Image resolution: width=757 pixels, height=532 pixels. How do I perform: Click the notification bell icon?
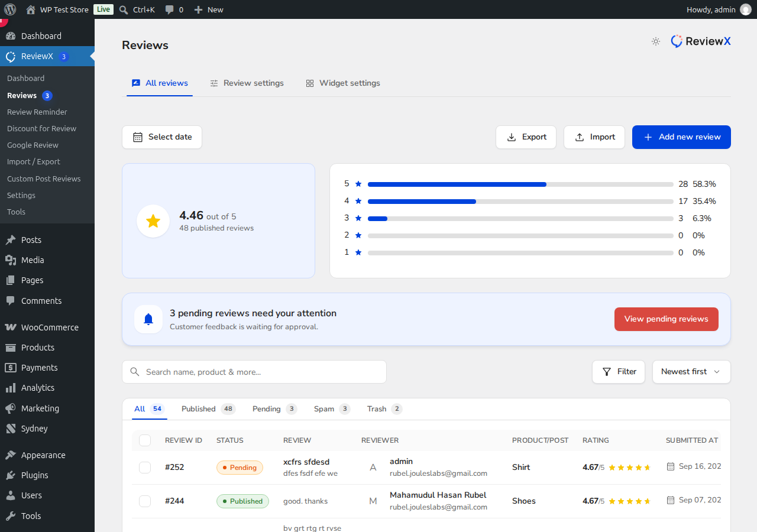coord(148,319)
